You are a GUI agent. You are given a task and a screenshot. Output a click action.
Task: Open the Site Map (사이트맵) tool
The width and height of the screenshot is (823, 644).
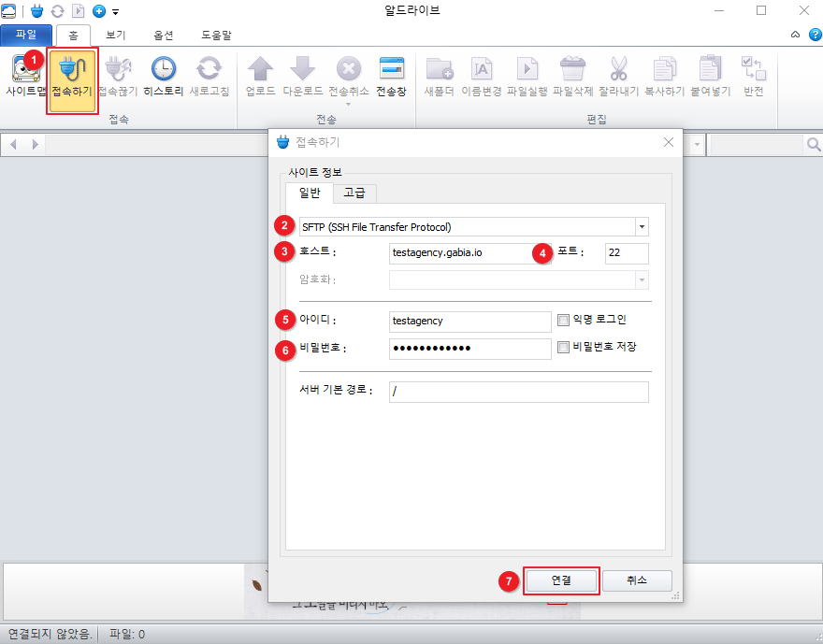point(25,76)
